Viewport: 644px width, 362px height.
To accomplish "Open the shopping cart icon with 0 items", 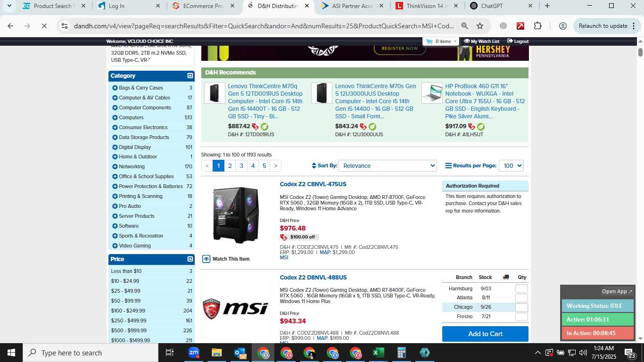I will click(x=429, y=41).
